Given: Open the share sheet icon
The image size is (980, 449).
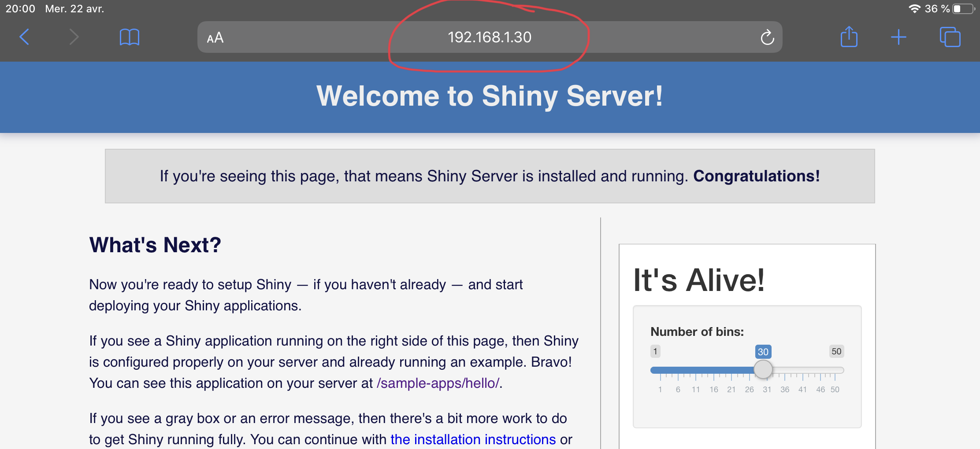Looking at the screenshot, I should point(849,37).
